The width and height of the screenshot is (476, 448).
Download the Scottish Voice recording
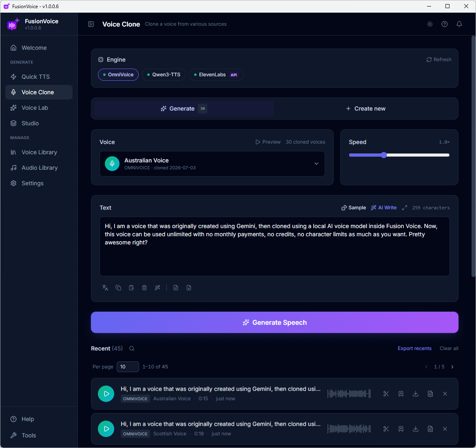tap(416, 429)
